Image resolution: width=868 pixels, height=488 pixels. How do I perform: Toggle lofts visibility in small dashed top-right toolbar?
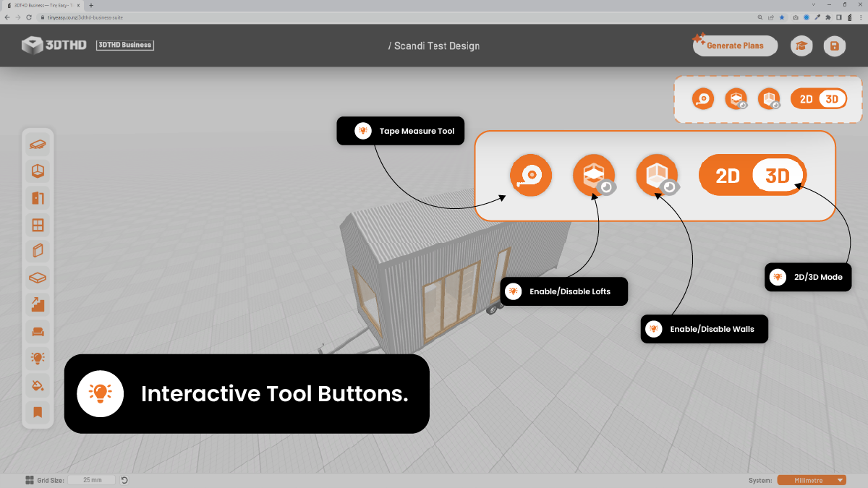coord(736,99)
